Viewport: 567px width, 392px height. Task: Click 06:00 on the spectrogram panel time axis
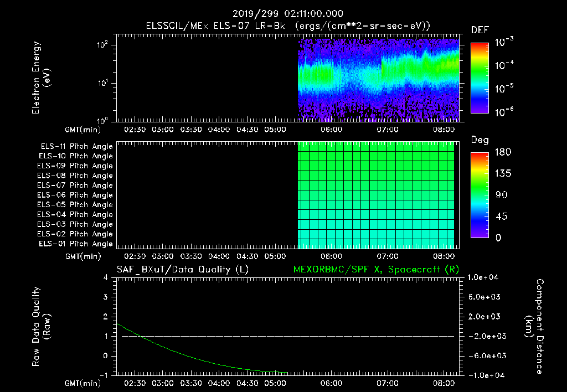pos(331,130)
